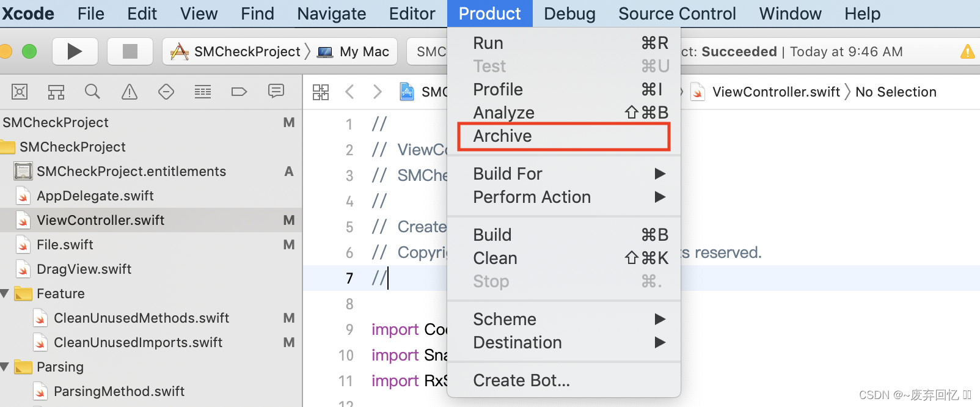Image resolution: width=980 pixels, height=407 pixels.
Task: Click the Stop square button in toolbar
Action: 130,51
